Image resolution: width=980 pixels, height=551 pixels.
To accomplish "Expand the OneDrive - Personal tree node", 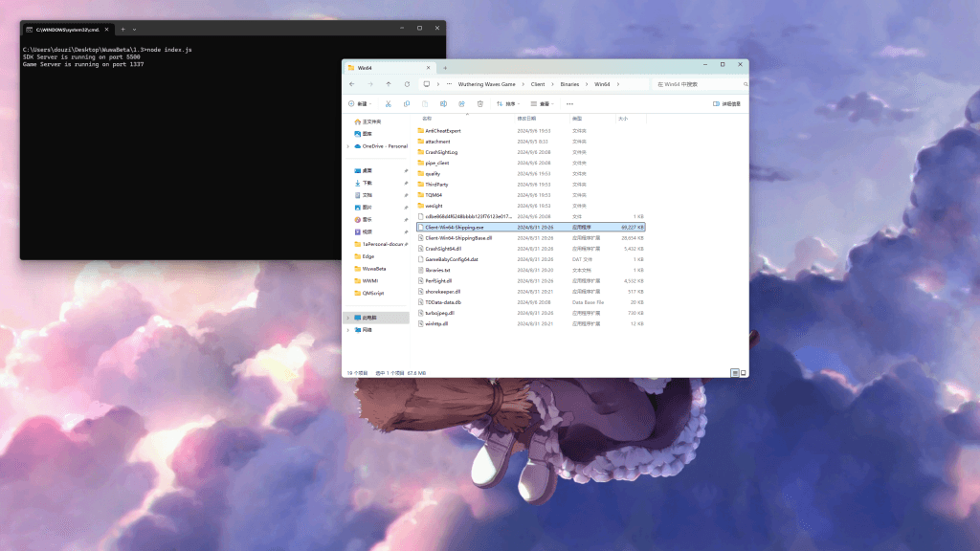I will (x=347, y=146).
